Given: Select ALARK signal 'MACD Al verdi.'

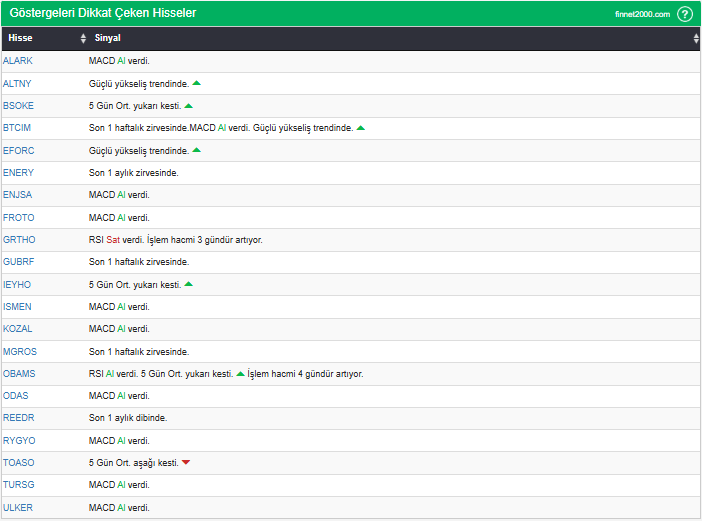Looking at the screenshot, I should 119,61.
